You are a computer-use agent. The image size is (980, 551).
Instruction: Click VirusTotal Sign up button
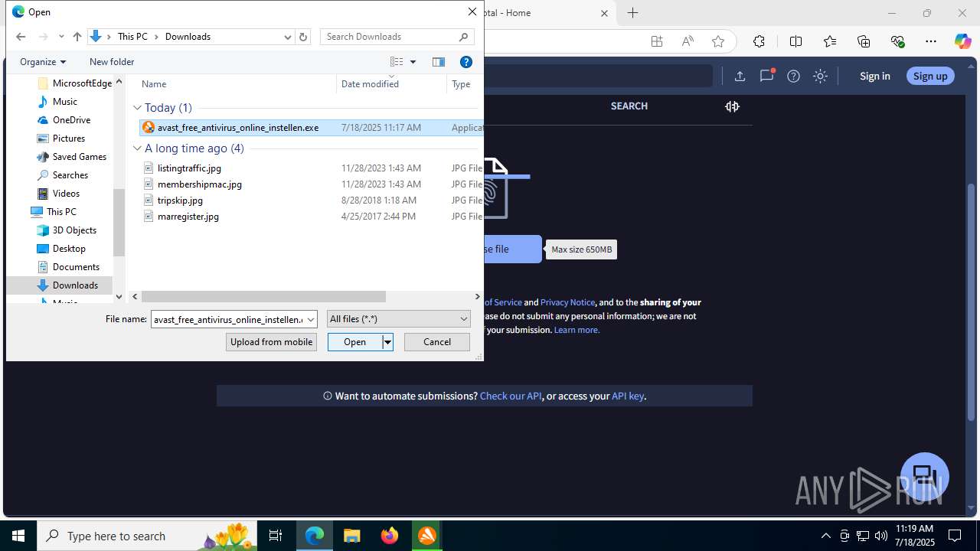tap(930, 76)
